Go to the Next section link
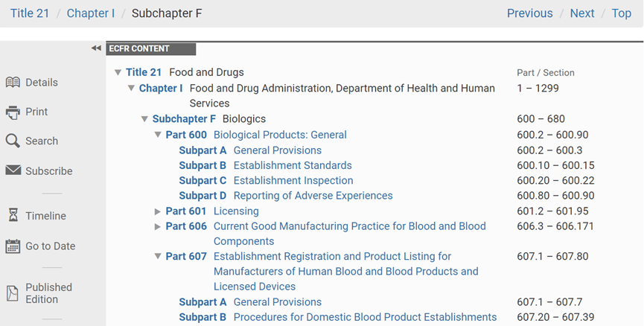 point(582,13)
